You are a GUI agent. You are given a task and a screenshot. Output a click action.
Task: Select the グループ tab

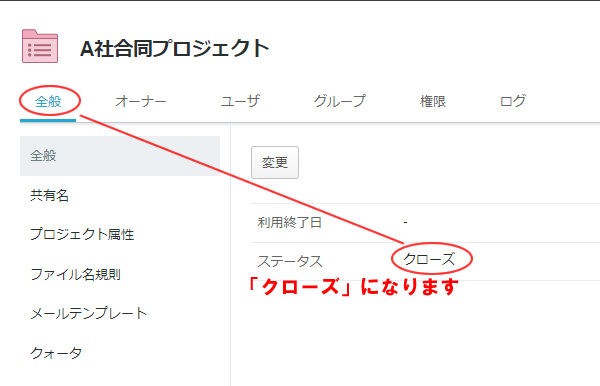pyautogui.click(x=340, y=101)
